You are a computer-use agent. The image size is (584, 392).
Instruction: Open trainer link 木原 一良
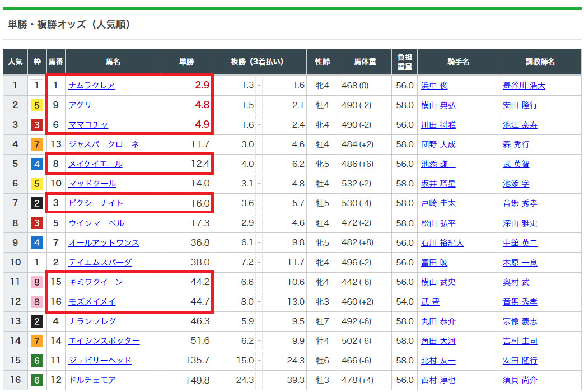coord(520,262)
